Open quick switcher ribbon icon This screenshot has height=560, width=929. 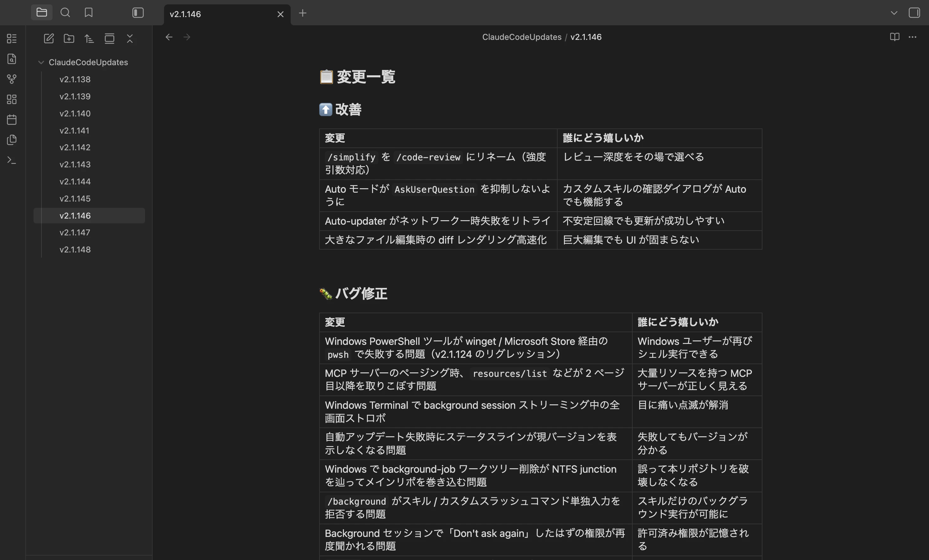(x=12, y=59)
